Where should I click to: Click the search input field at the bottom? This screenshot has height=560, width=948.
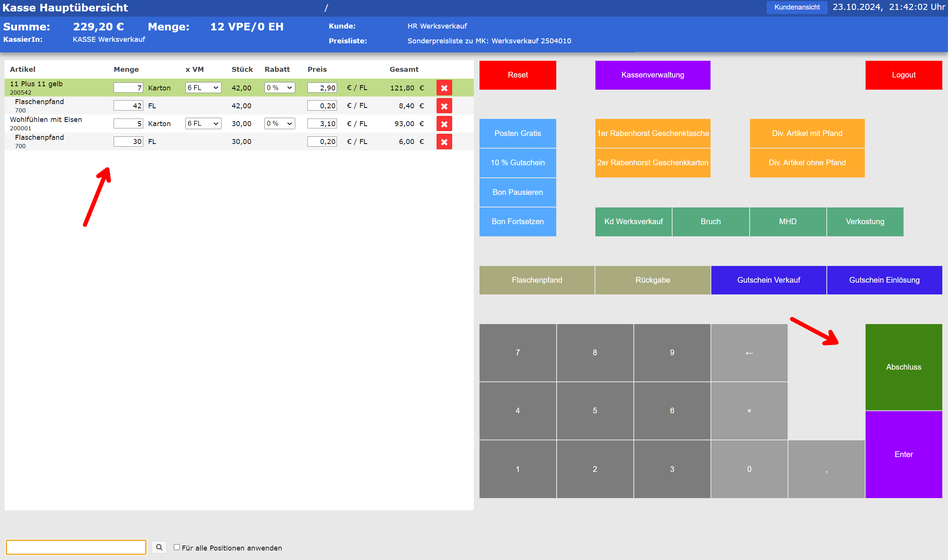pyautogui.click(x=76, y=547)
